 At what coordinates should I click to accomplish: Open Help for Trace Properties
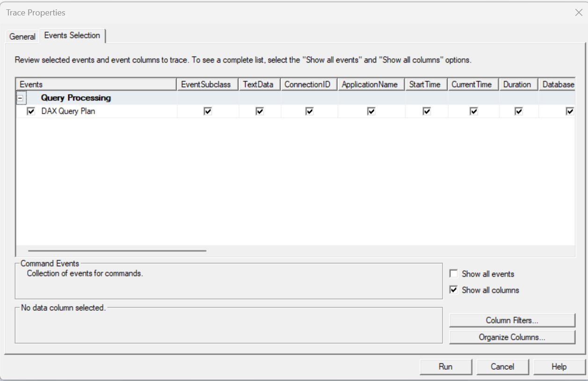(x=559, y=367)
